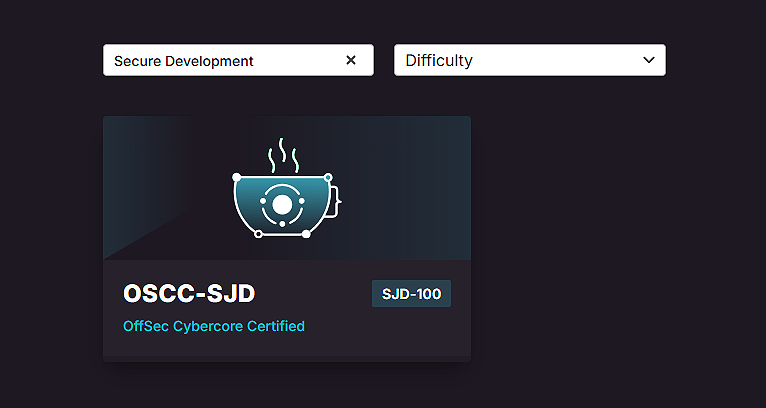The image size is (766, 408).
Task: Click the steam lines above the cup
Action: pos(282,155)
